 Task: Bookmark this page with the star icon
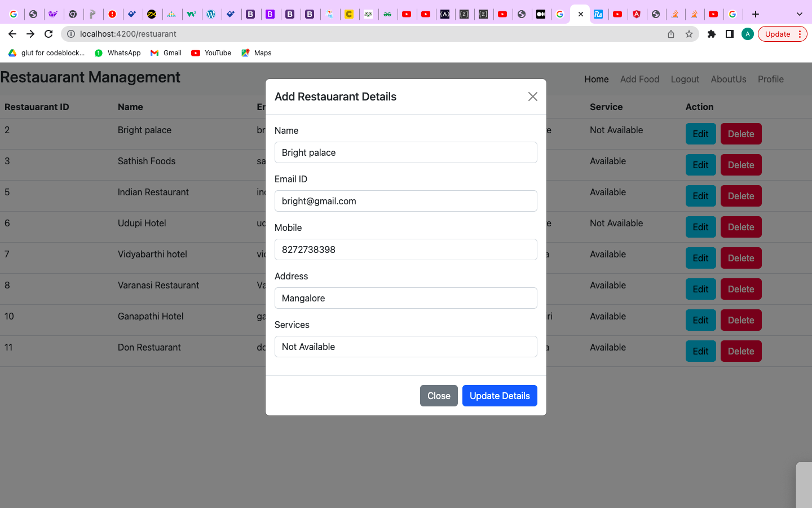coord(689,34)
